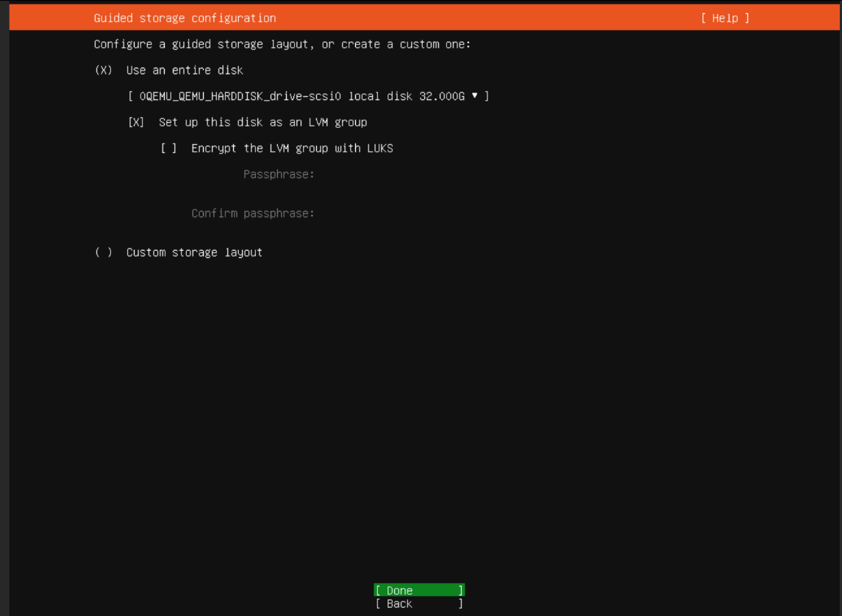Uncheck the LVM group checkbox
842x616 pixels.
click(x=136, y=122)
